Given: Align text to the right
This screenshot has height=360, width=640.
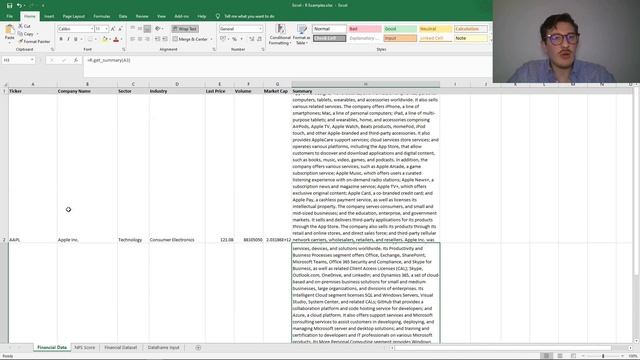Looking at the screenshot, I should click(147, 39).
